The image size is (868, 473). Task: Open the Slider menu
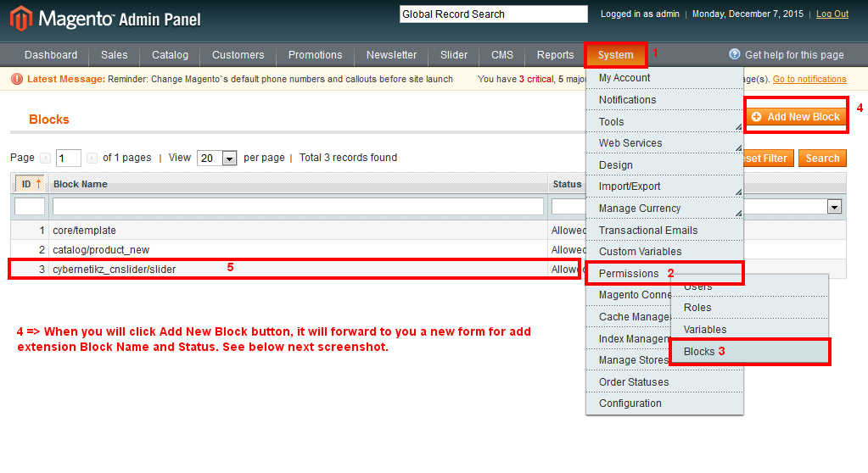click(x=454, y=55)
